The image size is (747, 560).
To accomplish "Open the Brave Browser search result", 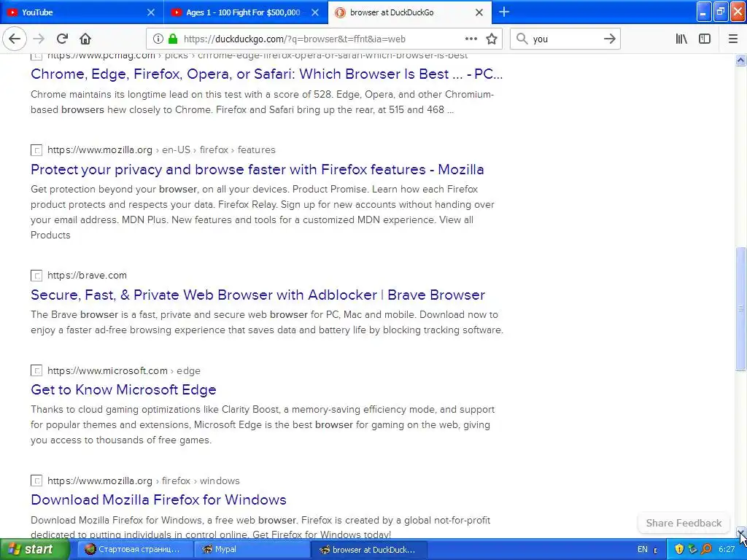I will 258,295.
